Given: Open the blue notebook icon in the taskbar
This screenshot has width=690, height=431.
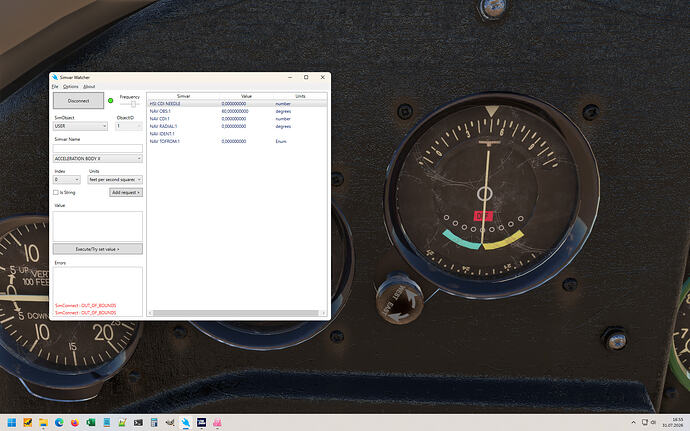Looking at the screenshot, I should coord(106,423).
